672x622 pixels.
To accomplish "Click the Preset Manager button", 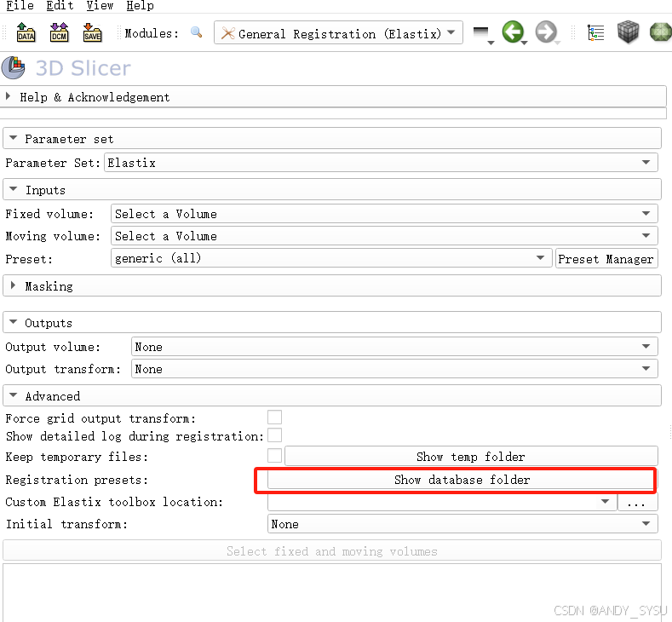I will pos(606,258).
